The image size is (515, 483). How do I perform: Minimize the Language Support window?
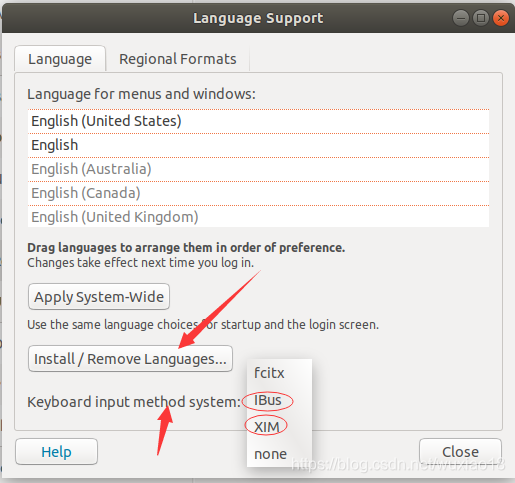[461, 18]
